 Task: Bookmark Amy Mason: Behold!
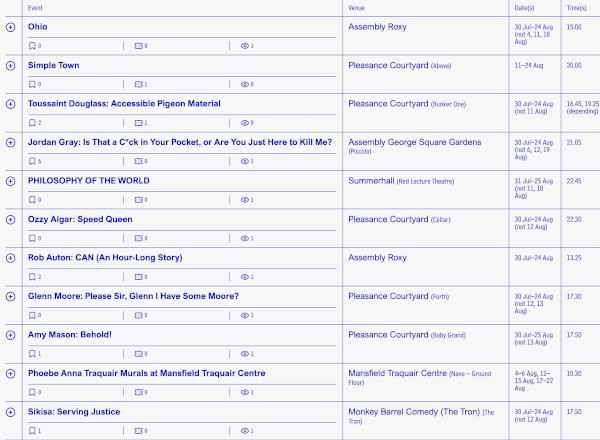33,354
